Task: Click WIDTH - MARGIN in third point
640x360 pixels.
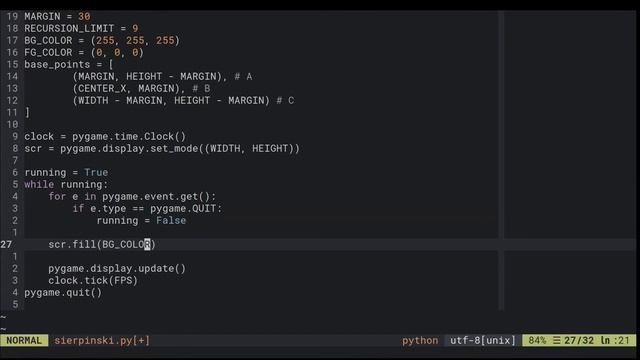Action: pyautogui.click(x=120, y=100)
